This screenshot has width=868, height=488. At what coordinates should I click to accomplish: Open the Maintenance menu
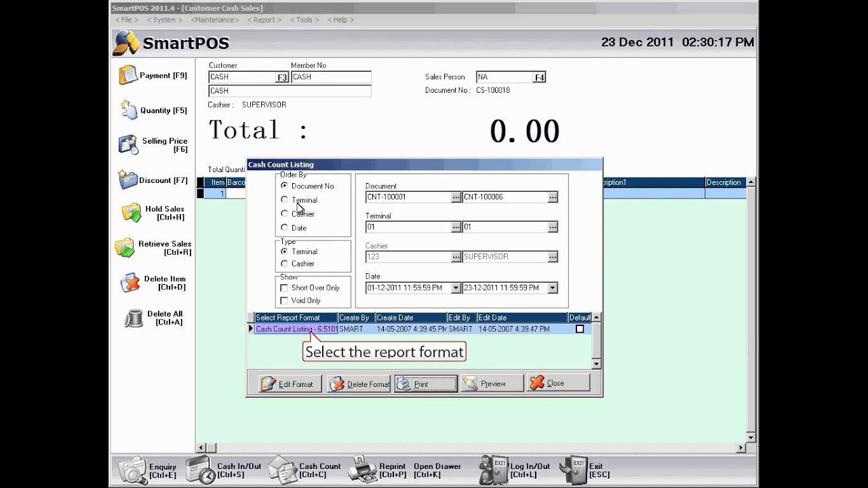[216, 20]
